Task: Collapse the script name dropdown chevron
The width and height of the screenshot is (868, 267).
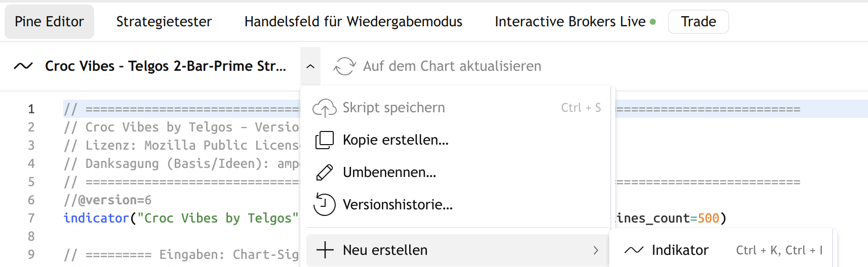Action: [310, 66]
